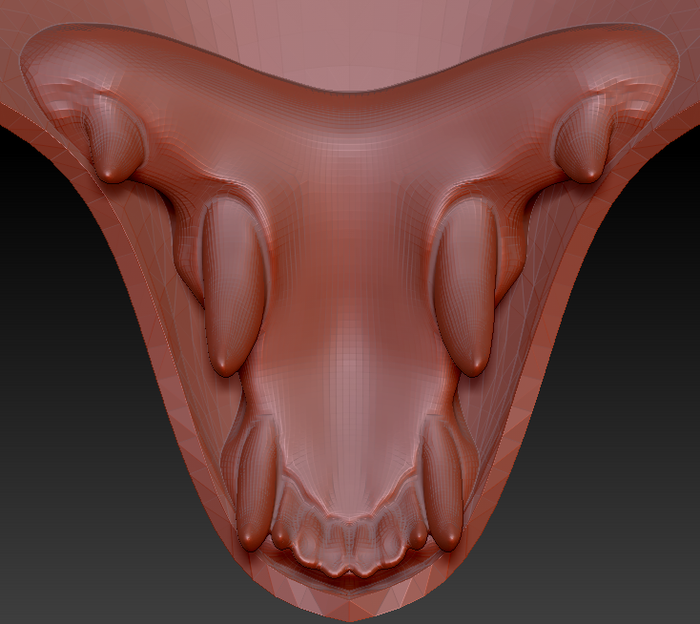Click the lower-right elongated tooth

(x=443, y=484)
